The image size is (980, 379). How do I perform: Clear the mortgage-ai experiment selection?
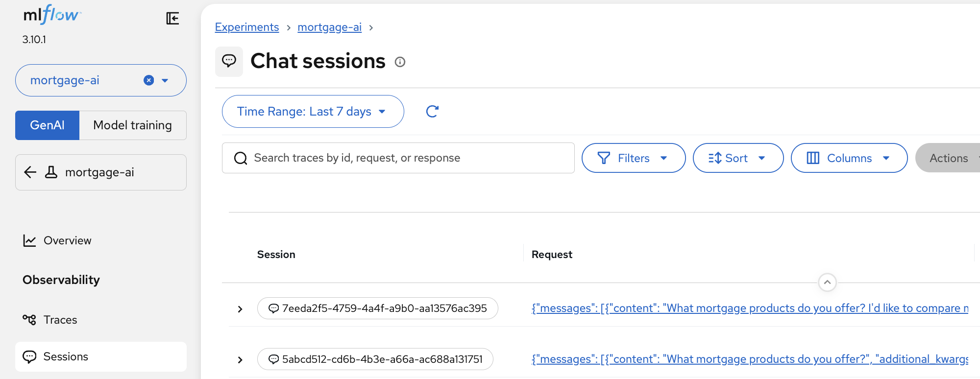149,80
